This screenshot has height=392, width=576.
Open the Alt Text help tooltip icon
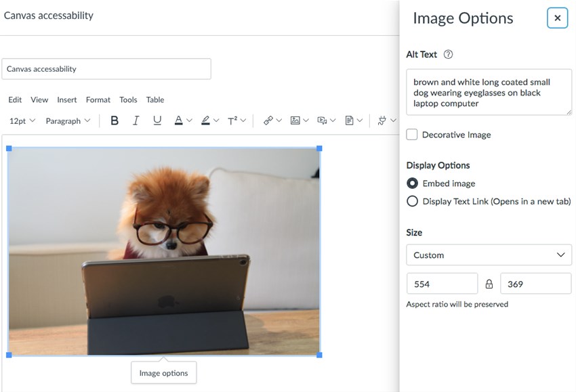point(447,54)
